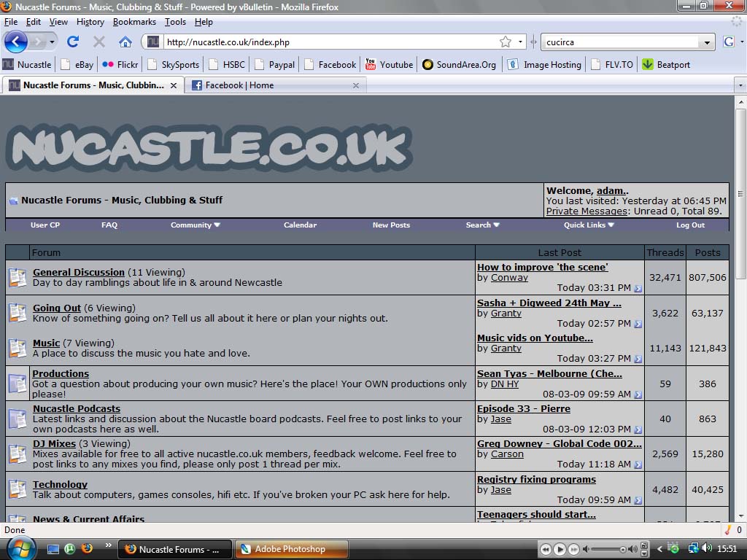Open the Youtube bookmark in bookmarks toolbar
The width and height of the screenshot is (747, 560).
tap(389, 64)
